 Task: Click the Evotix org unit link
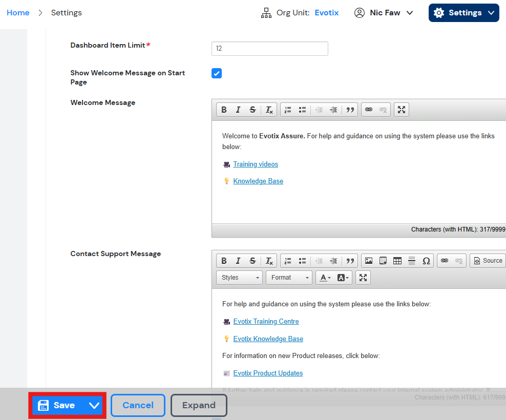coord(327,13)
